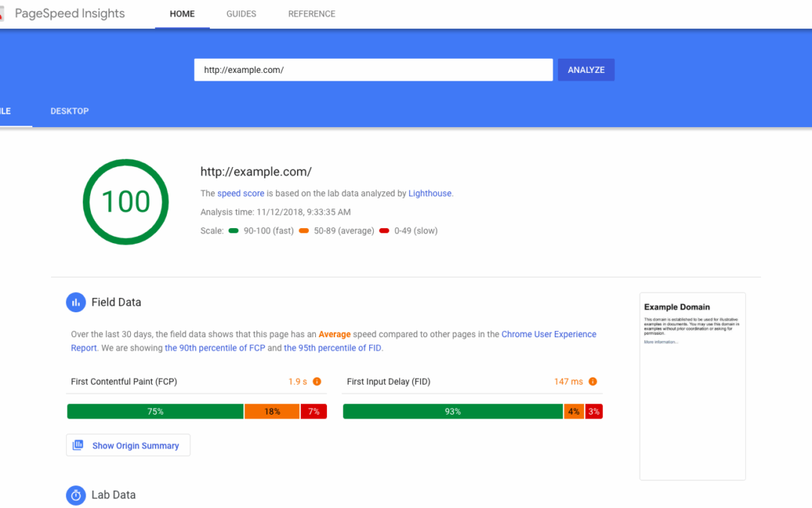Screen dimensions: 812x508
Task: Open the REFERENCE tab
Action: (312, 14)
